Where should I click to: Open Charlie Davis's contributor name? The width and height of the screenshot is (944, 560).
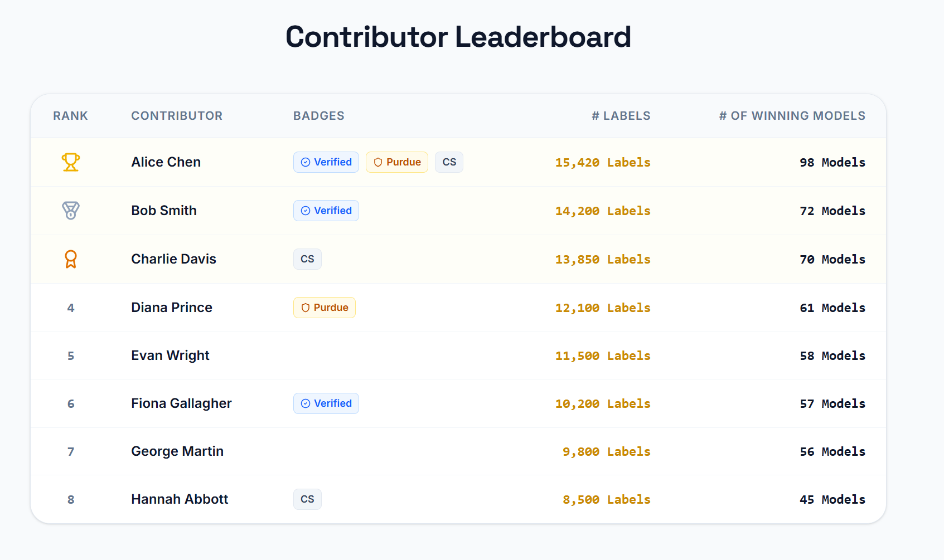coord(173,259)
